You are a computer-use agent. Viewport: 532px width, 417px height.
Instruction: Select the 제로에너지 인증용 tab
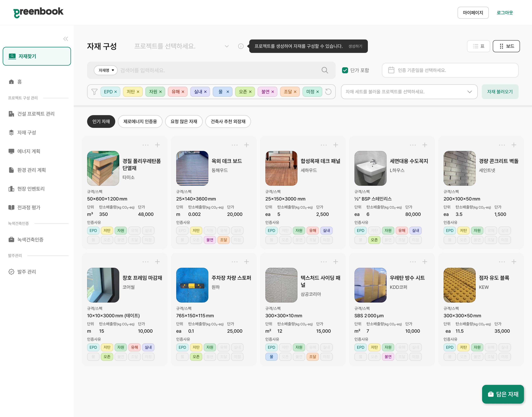[x=140, y=121]
